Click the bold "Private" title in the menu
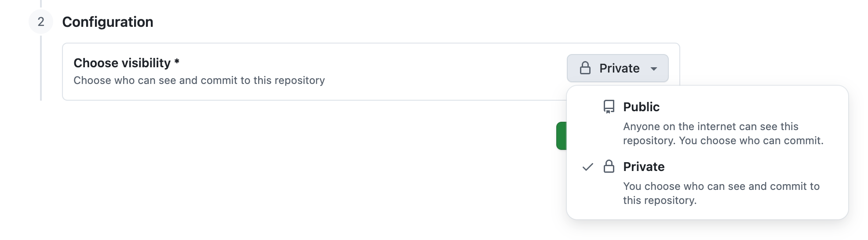Image resolution: width=868 pixels, height=240 pixels. 644,167
